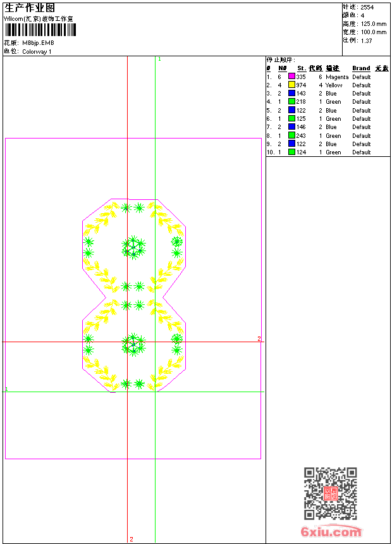Click the green swatch for stitch 218
The height and width of the screenshot is (544, 392).
tap(291, 101)
